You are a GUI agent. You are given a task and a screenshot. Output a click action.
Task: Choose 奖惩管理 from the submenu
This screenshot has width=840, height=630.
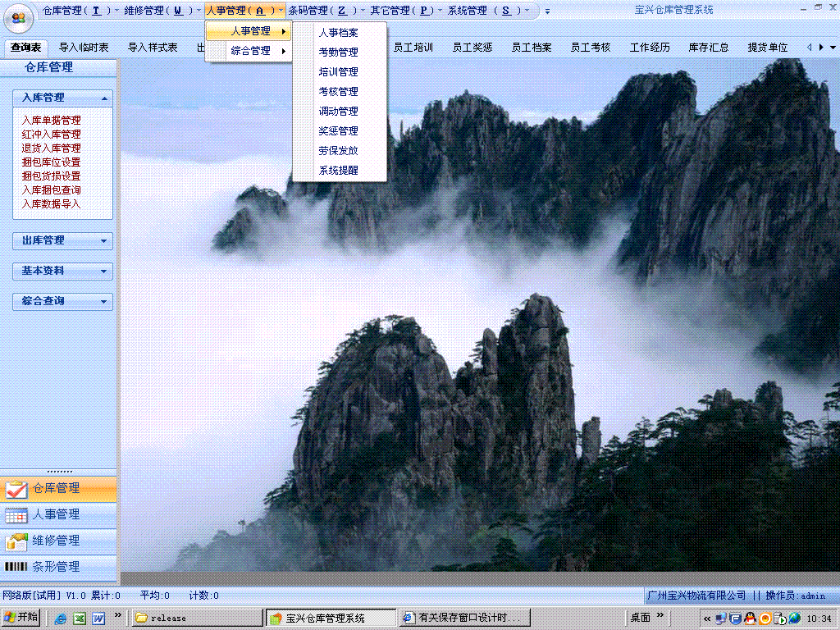[x=339, y=131]
